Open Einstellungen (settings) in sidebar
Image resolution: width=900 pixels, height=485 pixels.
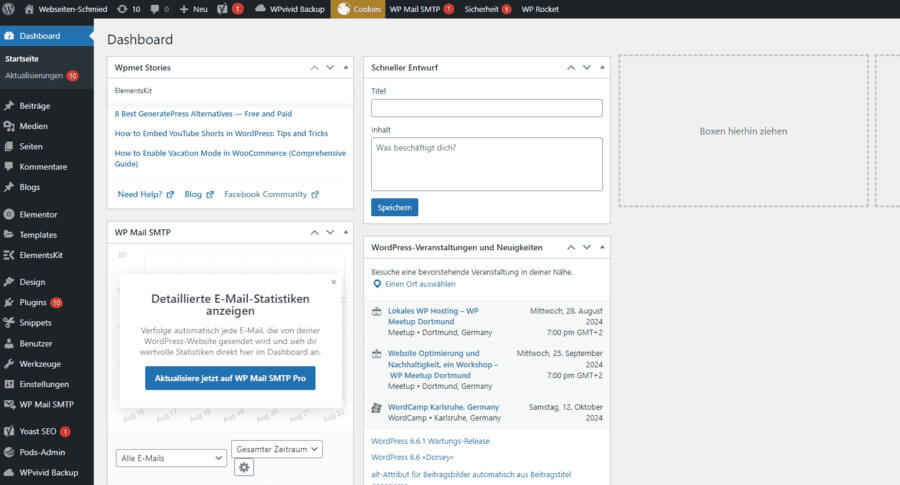[46, 384]
